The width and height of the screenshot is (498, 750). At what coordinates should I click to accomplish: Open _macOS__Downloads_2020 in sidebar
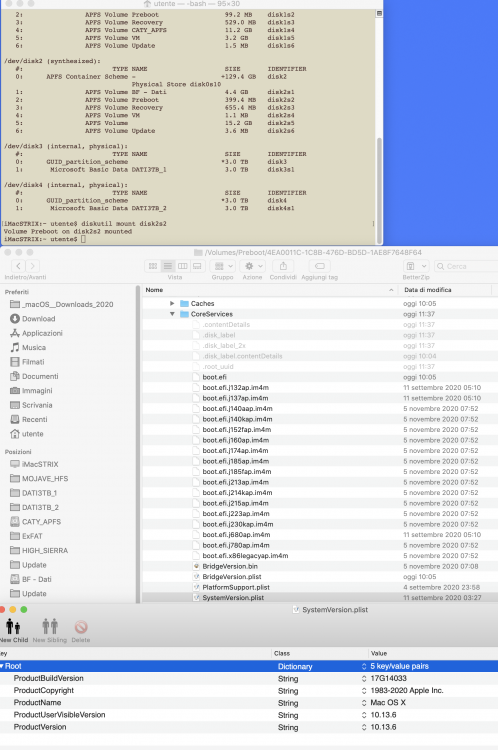tap(62, 304)
